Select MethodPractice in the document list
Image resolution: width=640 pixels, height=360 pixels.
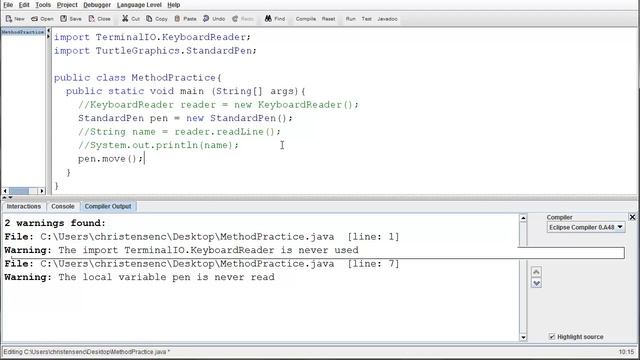coord(23,32)
